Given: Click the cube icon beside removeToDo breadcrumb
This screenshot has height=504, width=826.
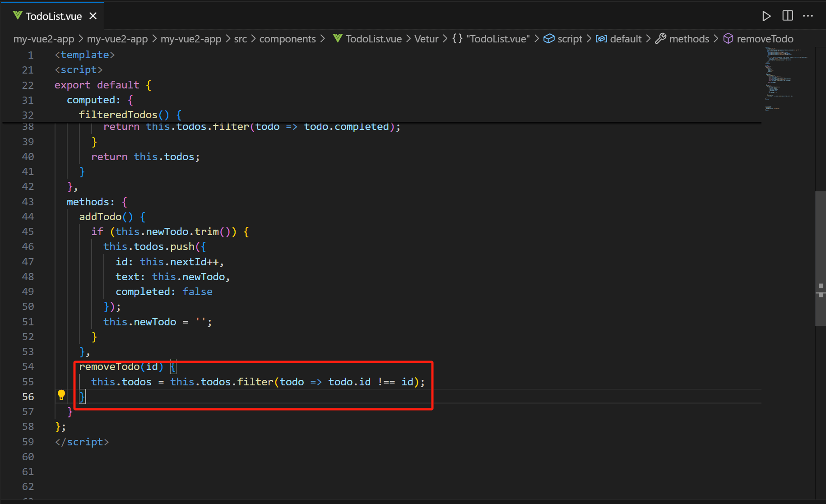Looking at the screenshot, I should pyautogui.click(x=728, y=39).
